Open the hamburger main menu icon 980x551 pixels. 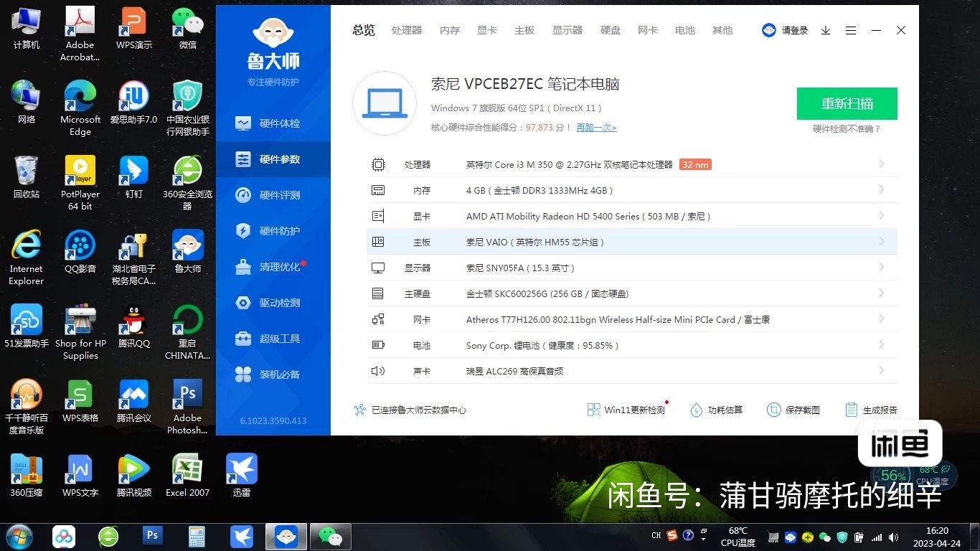coord(851,30)
